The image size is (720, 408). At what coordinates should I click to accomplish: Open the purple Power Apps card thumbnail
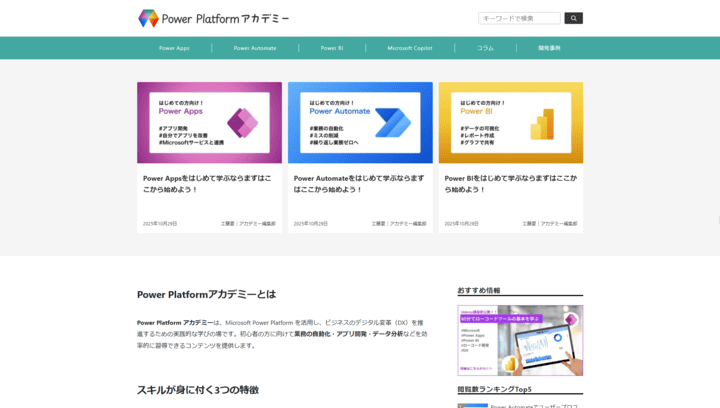click(209, 123)
